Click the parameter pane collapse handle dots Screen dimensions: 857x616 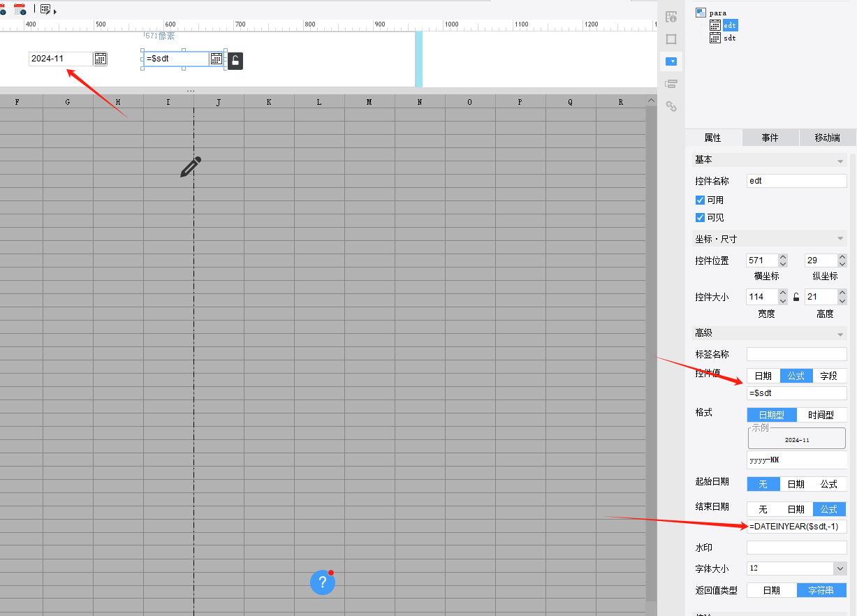tap(191, 91)
